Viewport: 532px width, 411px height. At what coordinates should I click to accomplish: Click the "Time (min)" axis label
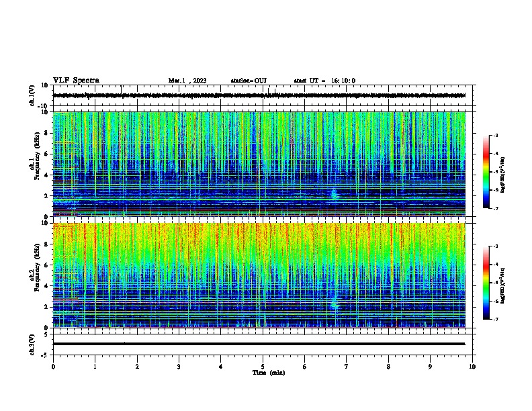pyautogui.click(x=269, y=373)
